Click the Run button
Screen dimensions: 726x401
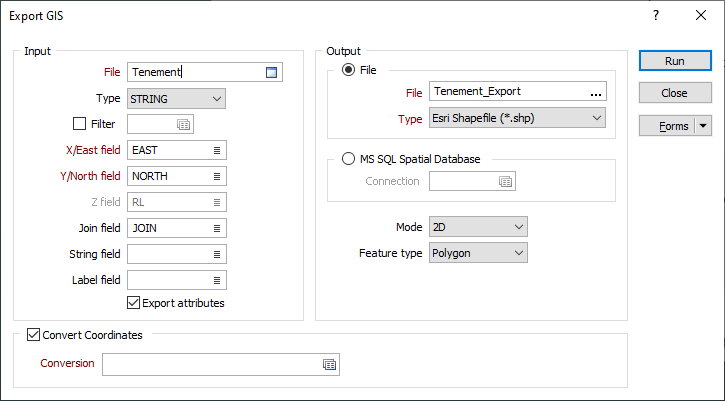[x=675, y=61]
